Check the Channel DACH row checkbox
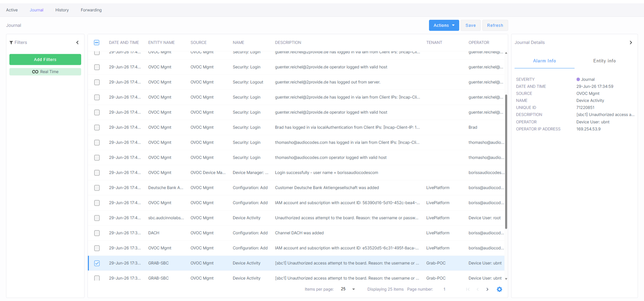Screen dimensions: 644x301 97,233
